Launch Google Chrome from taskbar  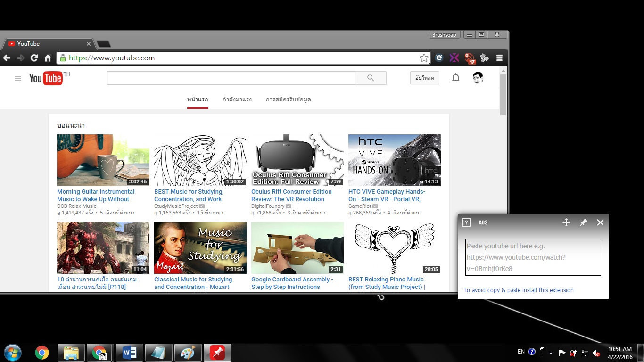pos(42,353)
